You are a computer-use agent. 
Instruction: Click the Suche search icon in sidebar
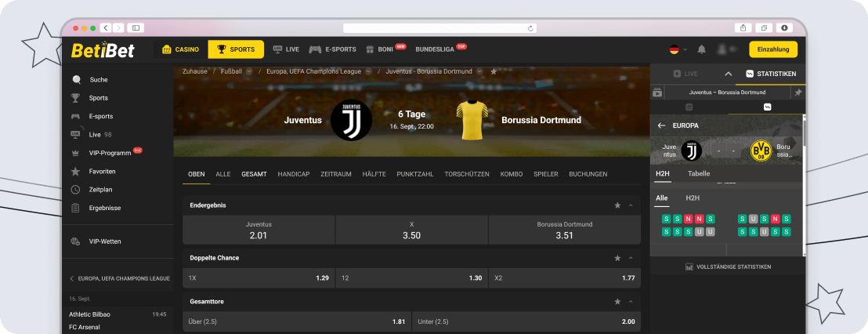click(77, 80)
